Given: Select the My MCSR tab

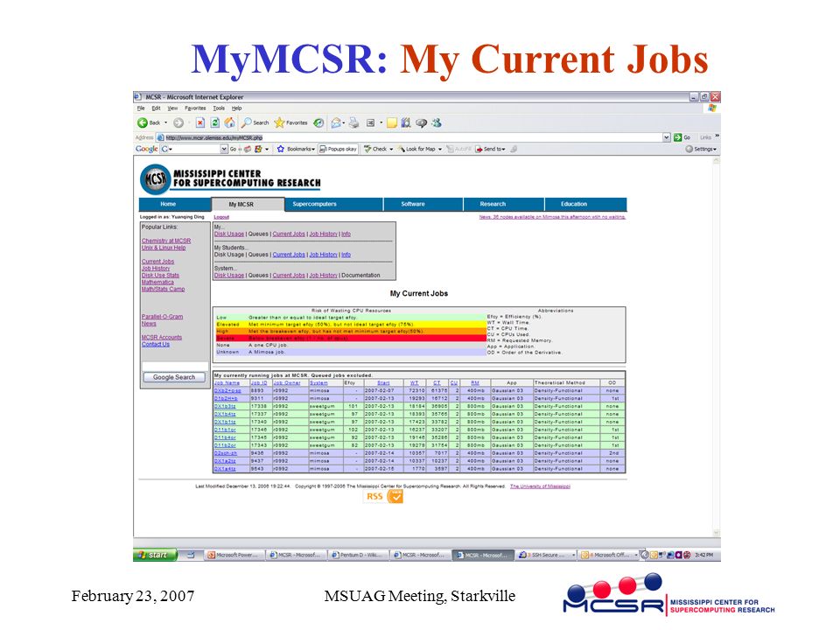Looking at the screenshot, I should point(248,204).
